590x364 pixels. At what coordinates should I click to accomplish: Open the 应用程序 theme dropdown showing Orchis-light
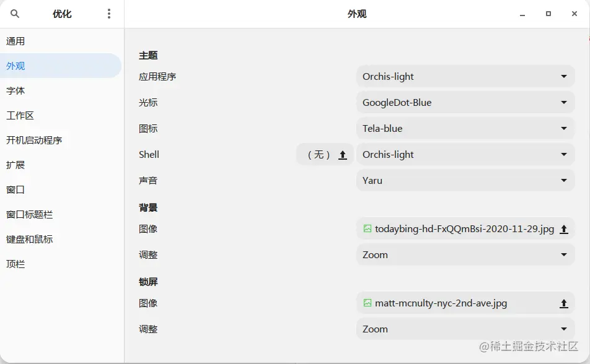tap(465, 76)
